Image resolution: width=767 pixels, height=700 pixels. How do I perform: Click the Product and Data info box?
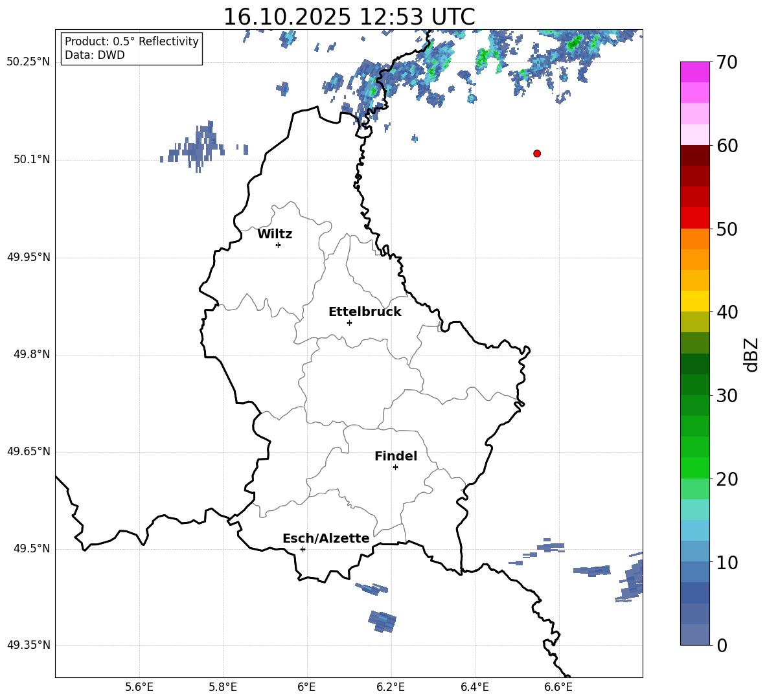132,49
